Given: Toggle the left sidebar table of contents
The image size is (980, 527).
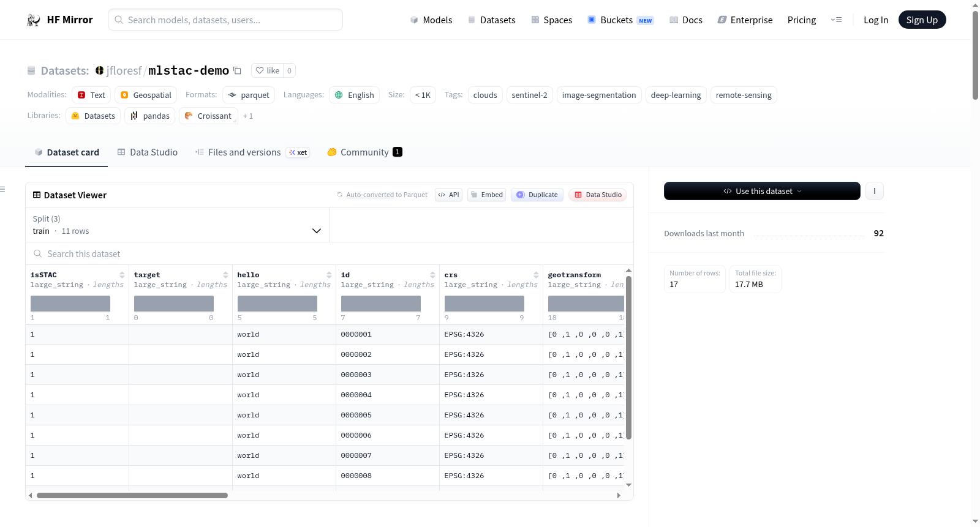Looking at the screenshot, I should 3,189.
